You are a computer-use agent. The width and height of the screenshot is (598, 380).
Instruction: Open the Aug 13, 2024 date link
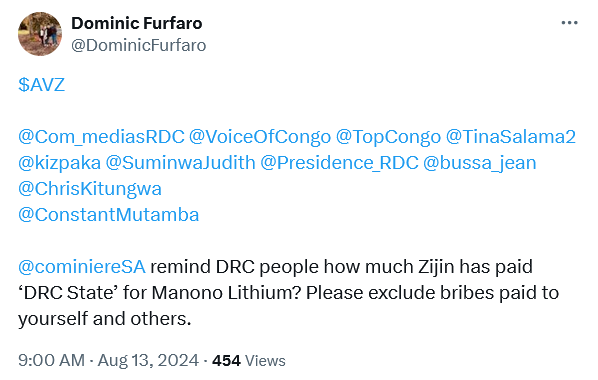point(148,360)
